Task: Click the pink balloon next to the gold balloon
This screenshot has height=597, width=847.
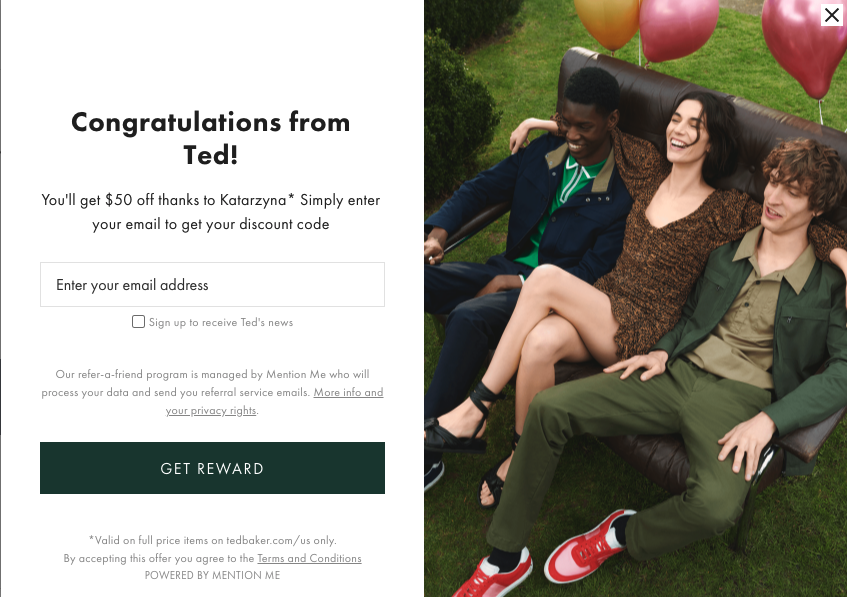Action: coord(679,27)
